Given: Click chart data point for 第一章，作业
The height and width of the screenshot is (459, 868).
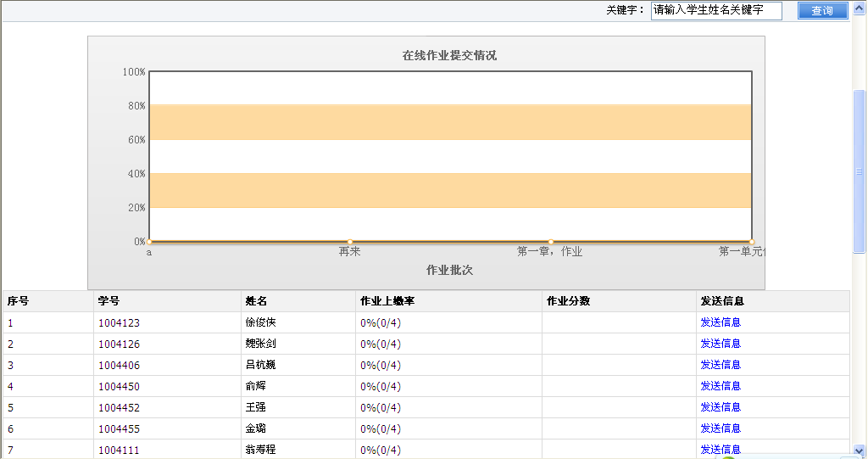Looking at the screenshot, I should 550,242.
